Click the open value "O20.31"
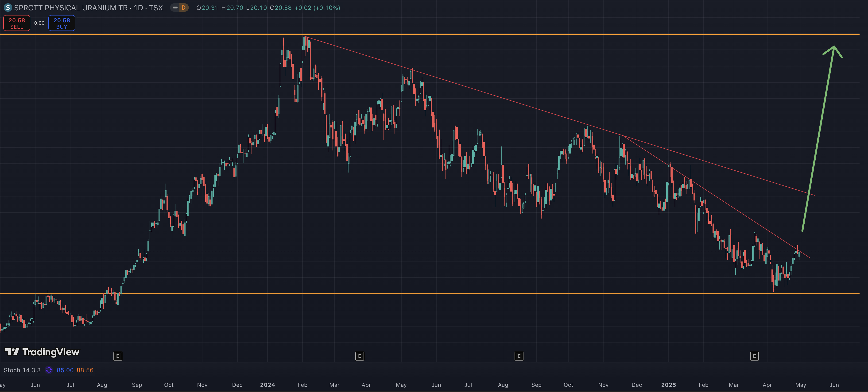Screen dimensions: 868x392 pos(207,8)
